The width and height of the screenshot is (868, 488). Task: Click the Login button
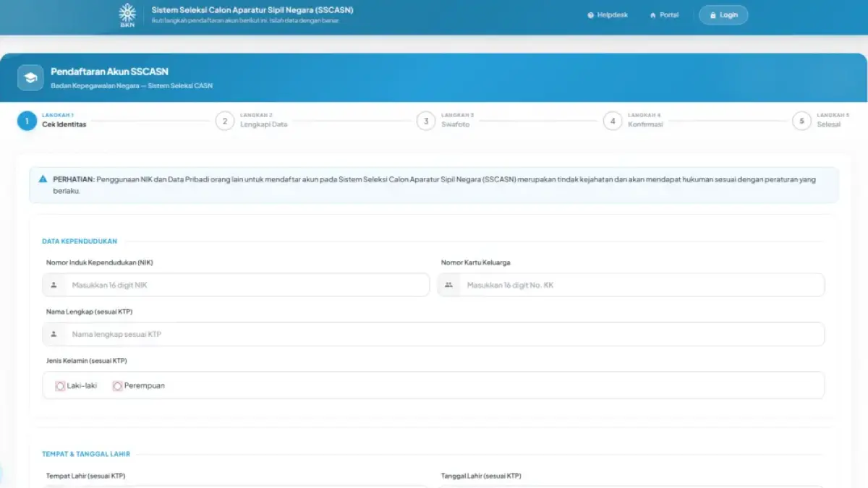(723, 15)
